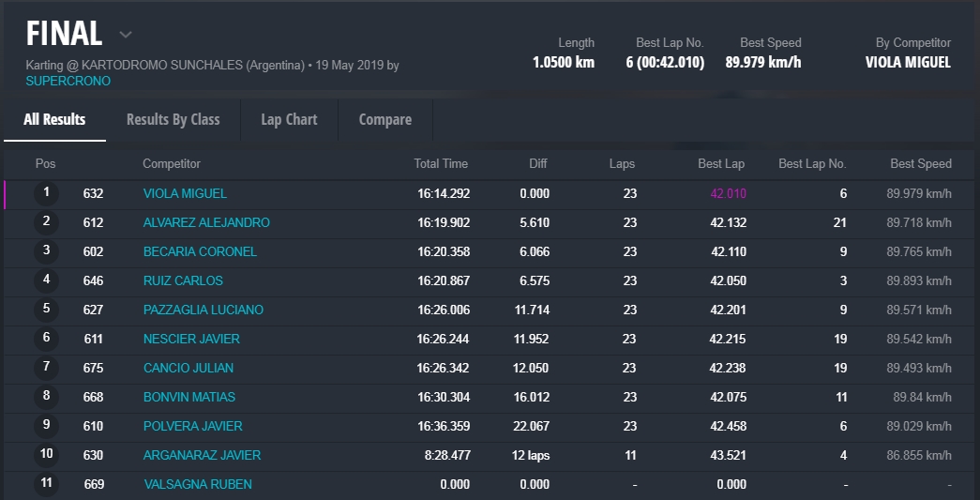980x500 pixels.
Task: Open BONVIN MATIAS competitor entry
Action: tap(189, 398)
